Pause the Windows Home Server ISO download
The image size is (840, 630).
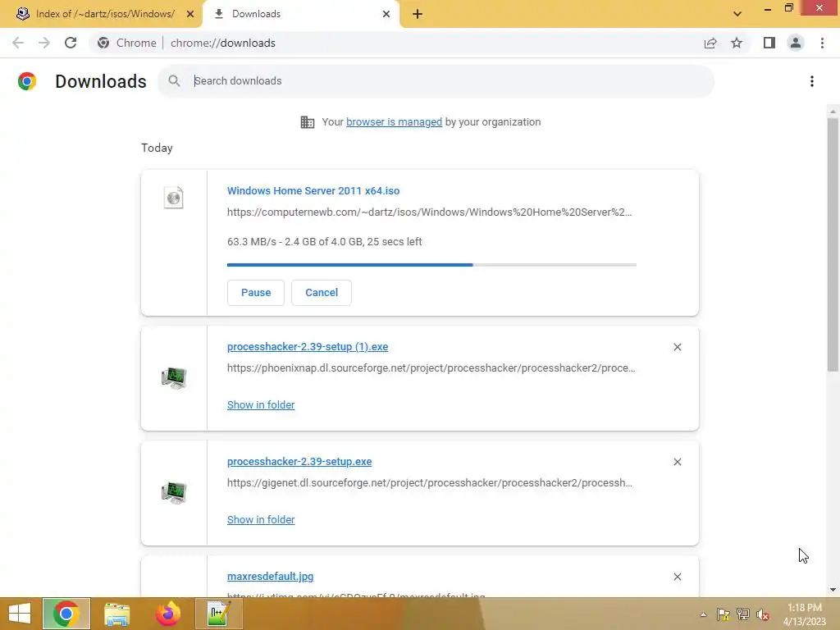click(256, 293)
